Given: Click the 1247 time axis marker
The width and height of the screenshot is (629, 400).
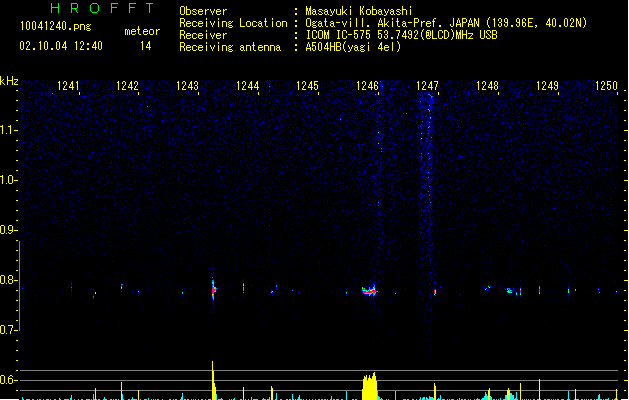Looking at the screenshot, I should (427, 86).
